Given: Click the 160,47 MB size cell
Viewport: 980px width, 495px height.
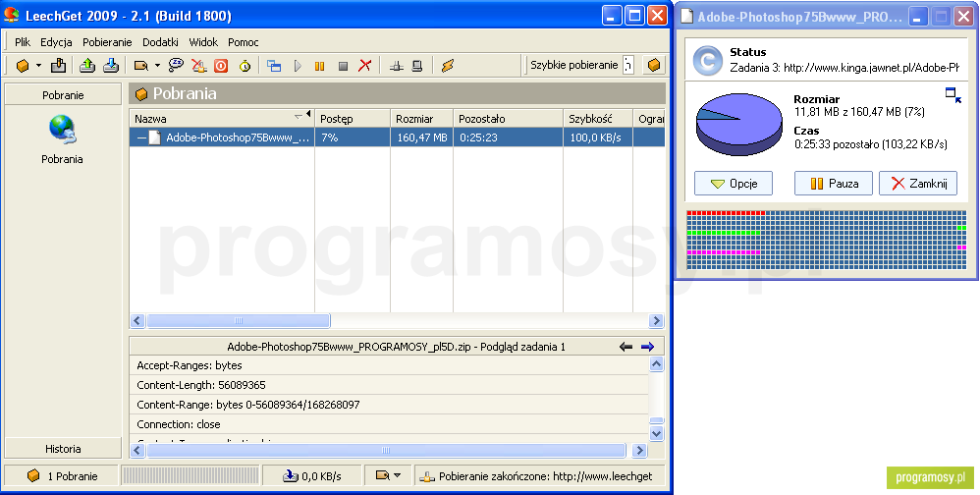Looking at the screenshot, I should (x=422, y=137).
